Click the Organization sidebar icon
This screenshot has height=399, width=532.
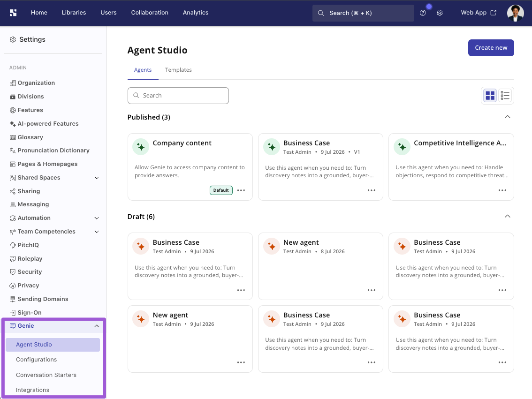pyautogui.click(x=13, y=83)
